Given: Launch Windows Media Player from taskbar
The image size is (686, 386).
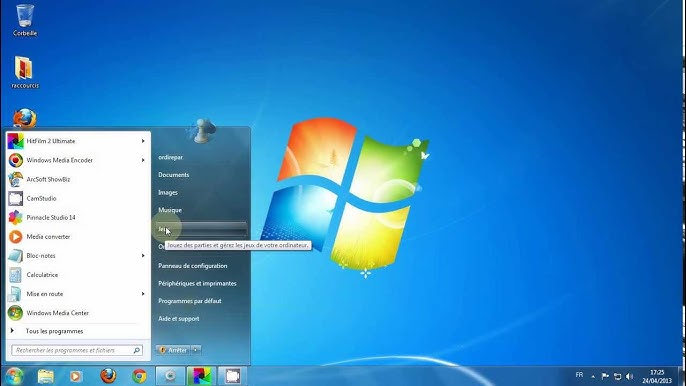Looking at the screenshot, I should pyautogui.click(x=76, y=376).
